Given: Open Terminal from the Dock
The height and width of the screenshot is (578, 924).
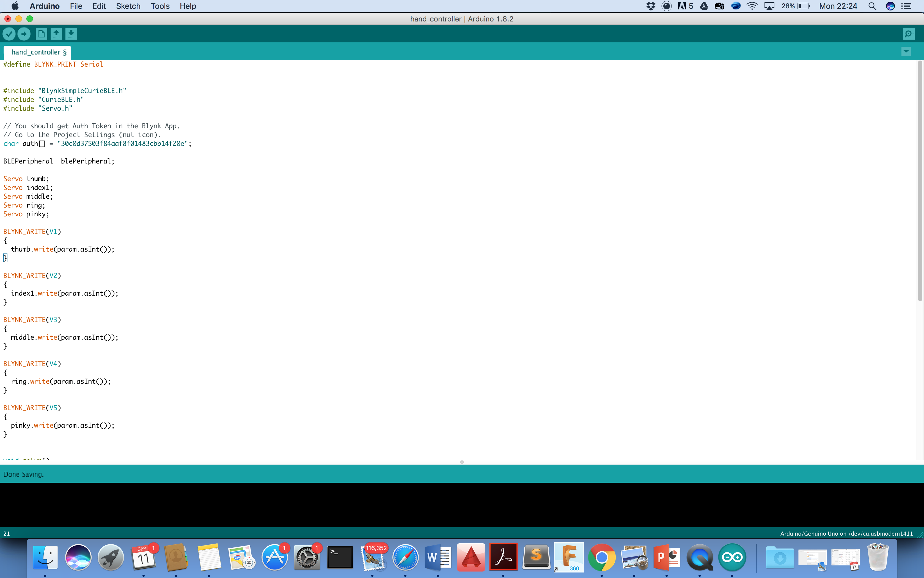Looking at the screenshot, I should coord(340,557).
